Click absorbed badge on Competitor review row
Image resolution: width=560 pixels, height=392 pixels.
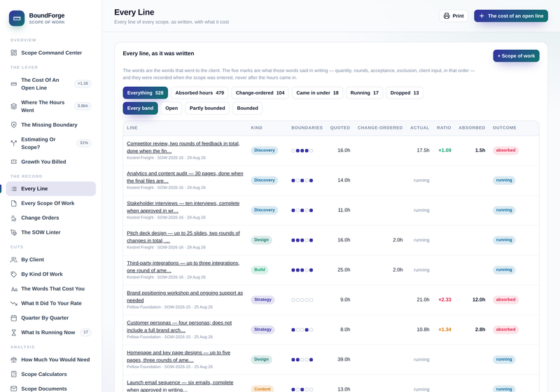(x=505, y=150)
